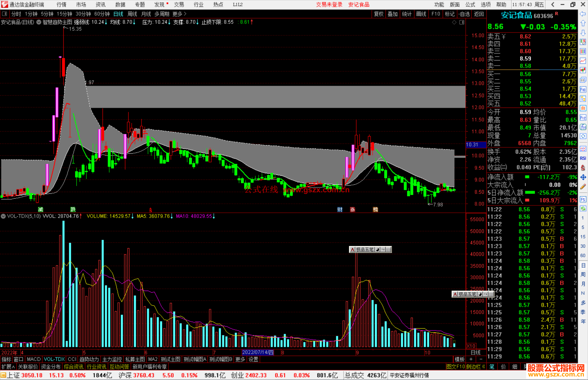Click the 2022/07/14 date marker on timeline

click(x=258, y=352)
